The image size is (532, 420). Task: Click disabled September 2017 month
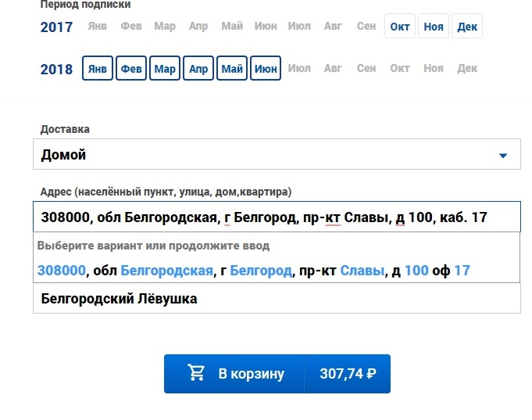(x=366, y=26)
